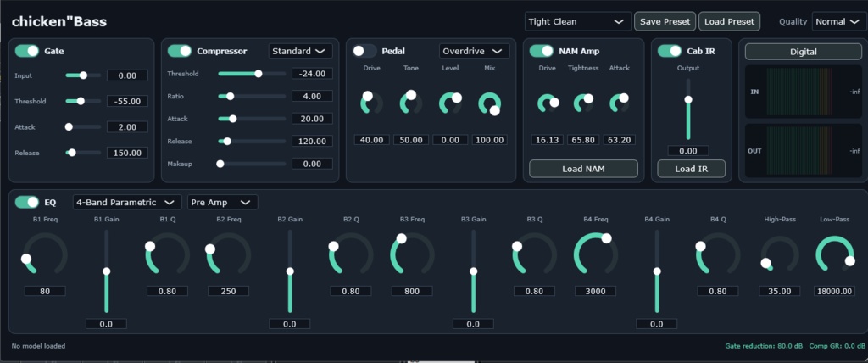This screenshot has width=868, height=363.
Task: Click the Low-Pass value field 18000.00
Action: click(834, 291)
